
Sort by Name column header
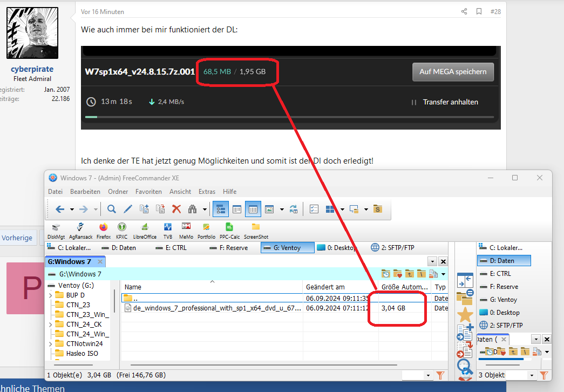pyautogui.click(x=212, y=287)
